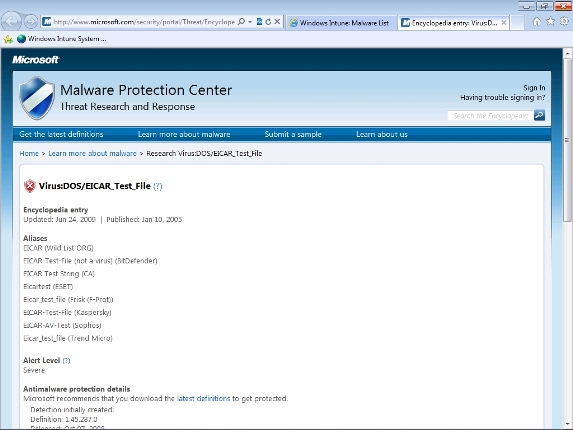This screenshot has height=430, width=573.
Task: Open Windows Intune System favorite link
Action: point(62,39)
